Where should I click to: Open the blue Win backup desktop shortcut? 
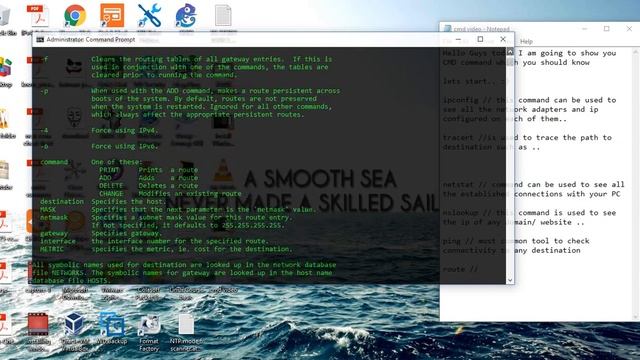coord(112,324)
